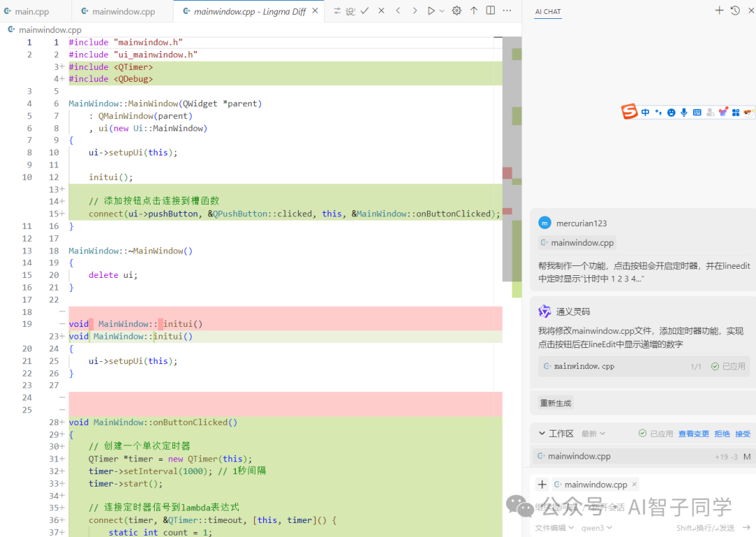Click the Tongyi Lingma assistant logo
The height and width of the screenshot is (537, 756).
(545, 312)
